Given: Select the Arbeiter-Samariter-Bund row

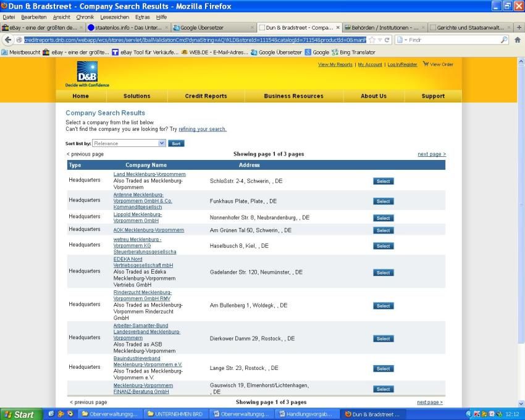Looking at the screenshot, I should 384,338.
